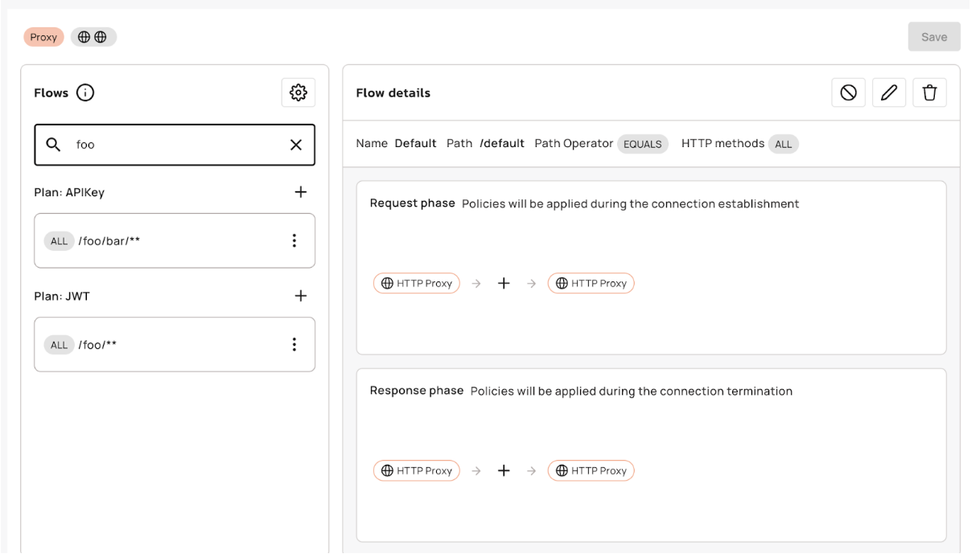This screenshot has height=558, width=980.
Task: Click the magnifier search icon
Action: tap(53, 145)
